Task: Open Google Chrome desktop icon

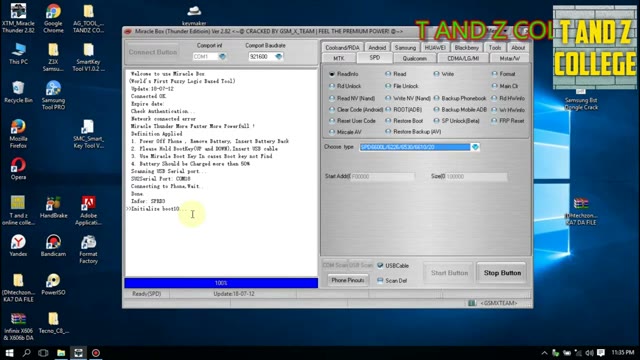Action: (53, 18)
